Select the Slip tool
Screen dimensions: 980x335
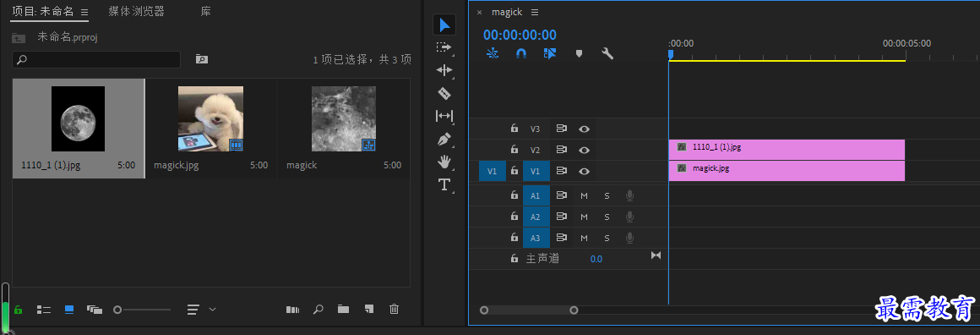(x=444, y=116)
